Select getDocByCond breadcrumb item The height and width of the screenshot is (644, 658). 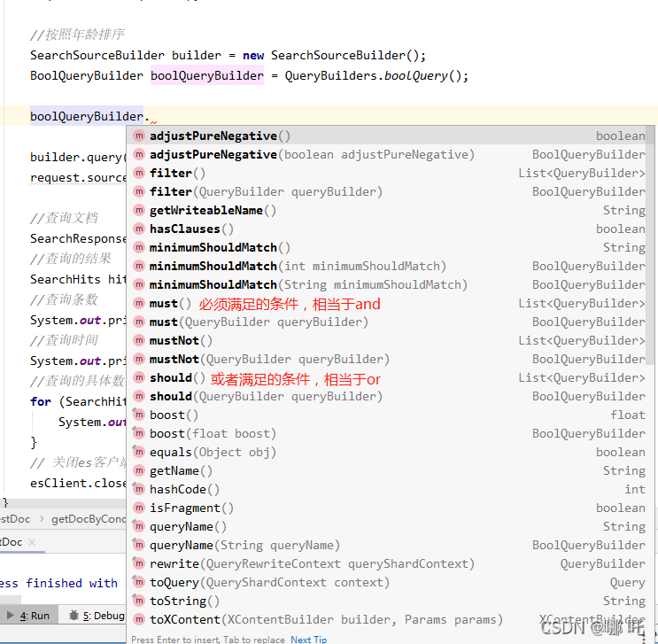click(x=89, y=519)
